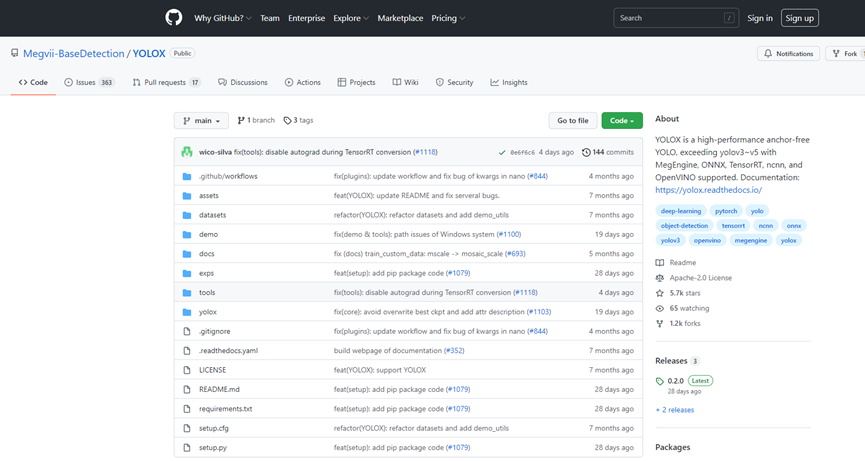Image resolution: width=865 pixels, height=461 pixels.
Task: Click the file icon beside README.md
Action: (x=187, y=389)
